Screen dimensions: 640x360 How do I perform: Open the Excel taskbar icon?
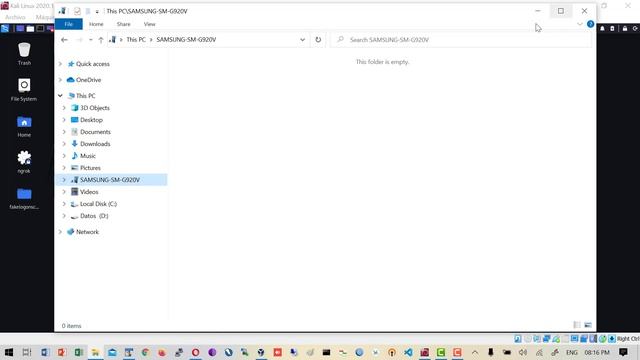78,352
